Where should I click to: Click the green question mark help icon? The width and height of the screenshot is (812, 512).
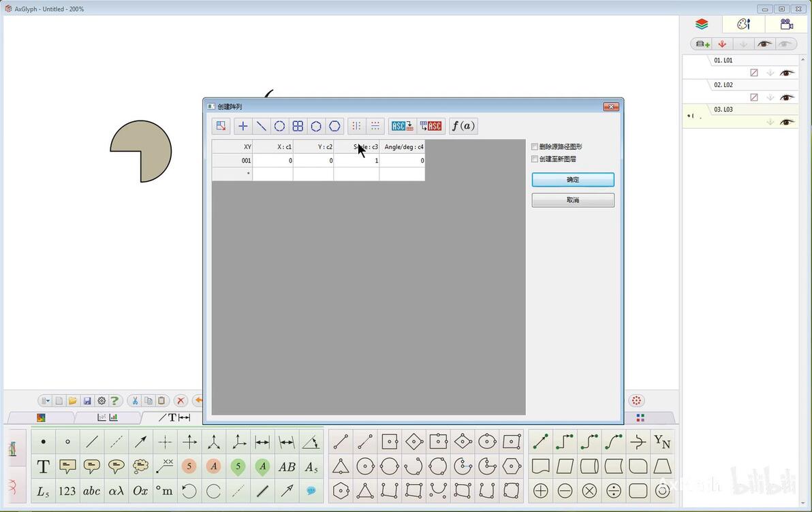114,401
